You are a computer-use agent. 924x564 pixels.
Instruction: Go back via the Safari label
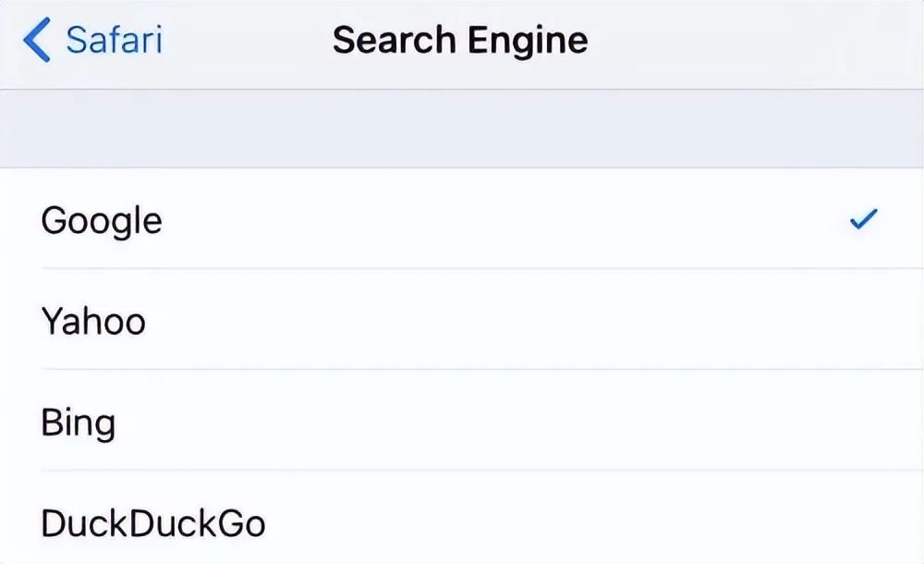point(114,42)
